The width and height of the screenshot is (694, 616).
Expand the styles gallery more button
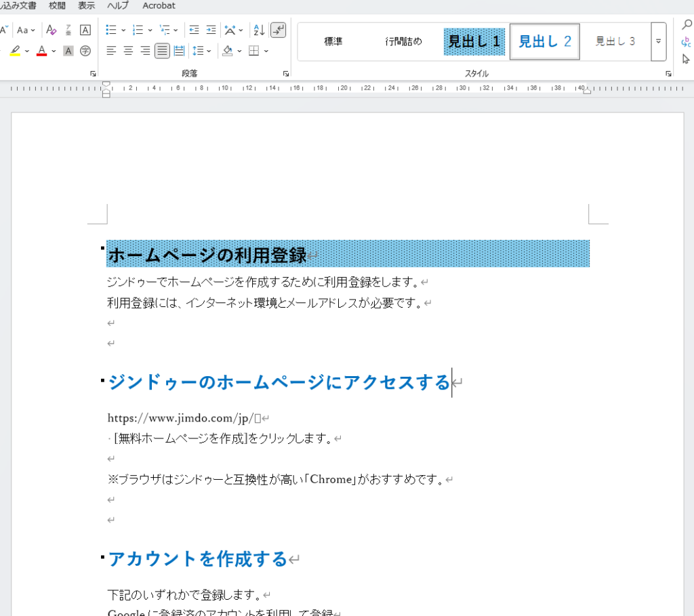658,41
